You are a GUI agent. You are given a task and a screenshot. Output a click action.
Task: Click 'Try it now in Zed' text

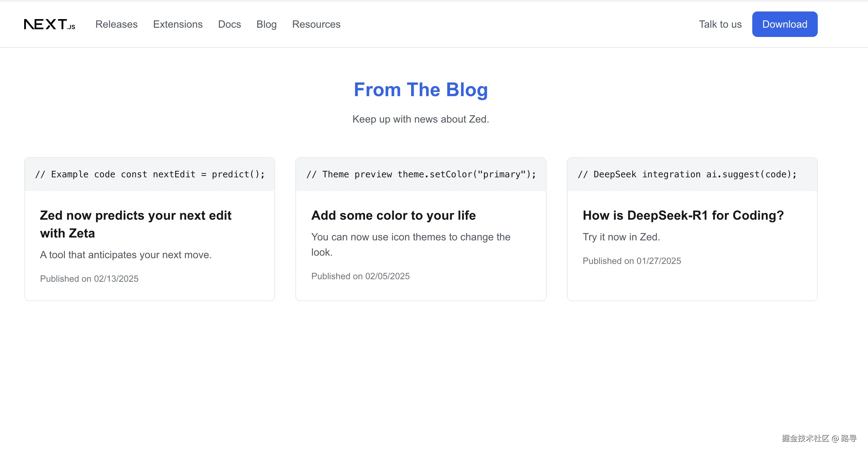(x=621, y=237)
